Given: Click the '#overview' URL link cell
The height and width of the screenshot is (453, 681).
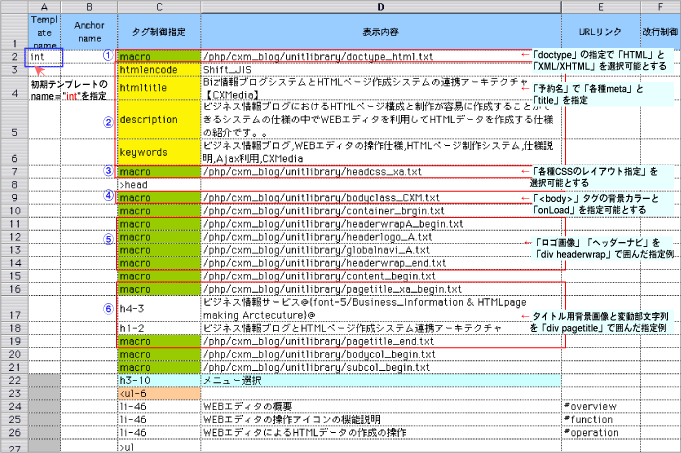Looking at the screenshot, I should pyautogui.click(x=601, y=406).
